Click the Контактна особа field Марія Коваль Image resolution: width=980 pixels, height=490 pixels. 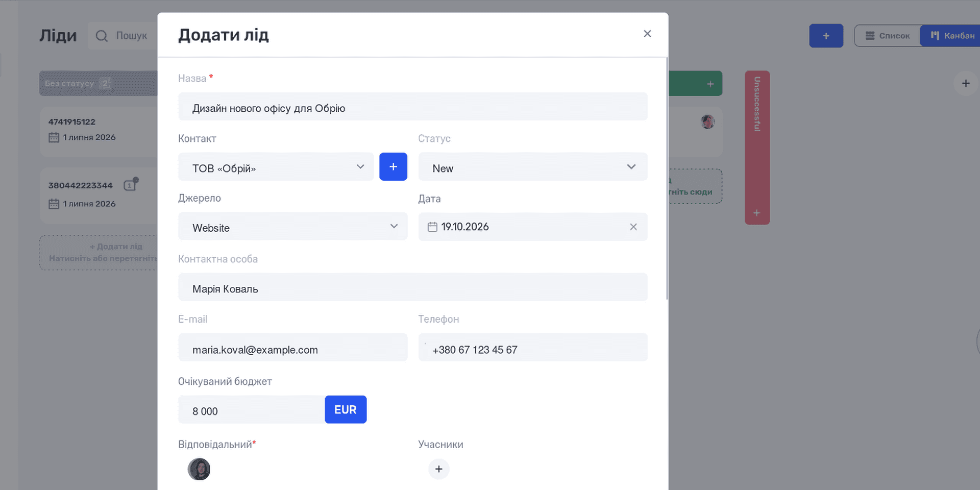click(412, 287)
